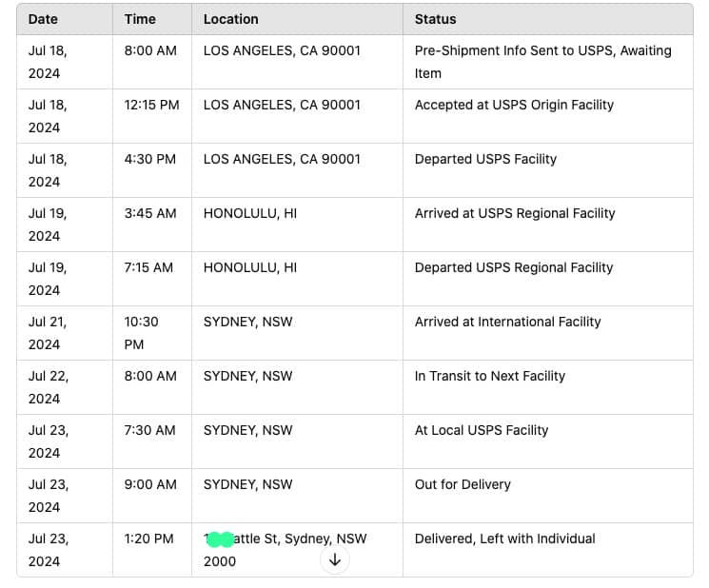Select the 3:45 AM Honolulu time cell

click(150, 213)
